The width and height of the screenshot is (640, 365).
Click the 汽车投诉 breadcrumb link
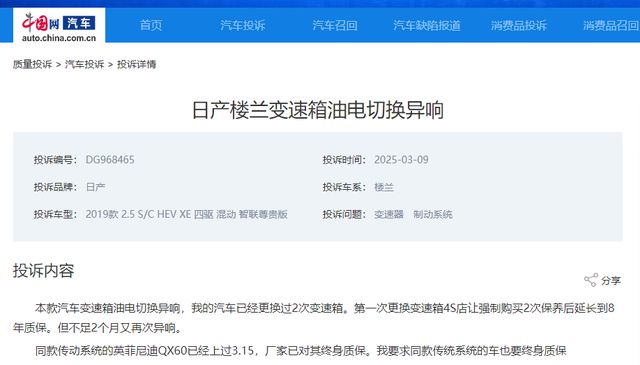84,64
